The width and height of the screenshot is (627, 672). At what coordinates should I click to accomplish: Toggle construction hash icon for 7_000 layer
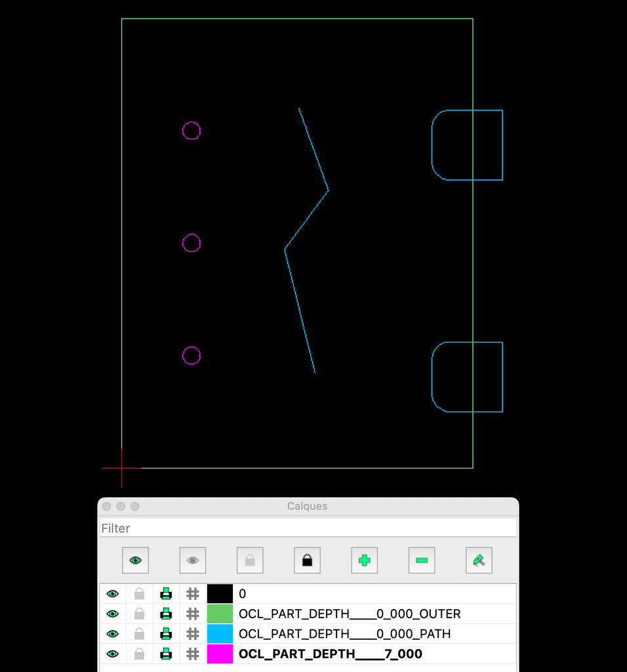tap(193, 654)
